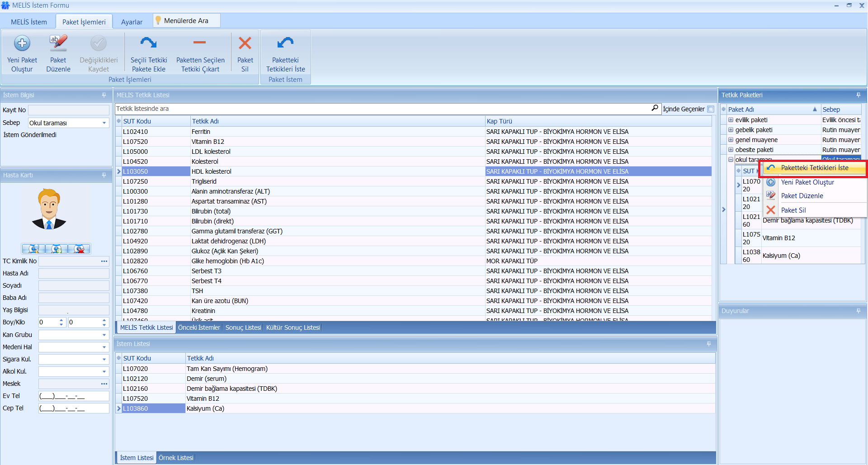Image resolution: width=868 pixels, height=465 pixels.
Task: Expand the obesite paketi row
Action: 731,150
